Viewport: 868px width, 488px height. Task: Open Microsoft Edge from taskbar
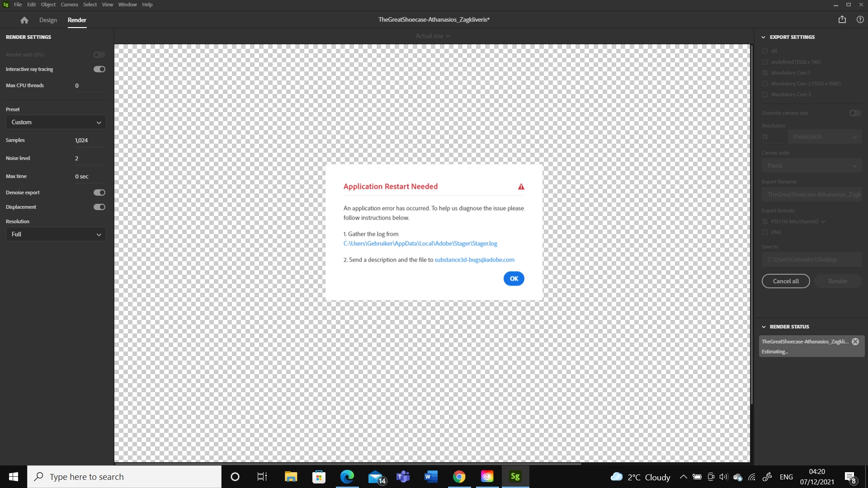point(347,477)
